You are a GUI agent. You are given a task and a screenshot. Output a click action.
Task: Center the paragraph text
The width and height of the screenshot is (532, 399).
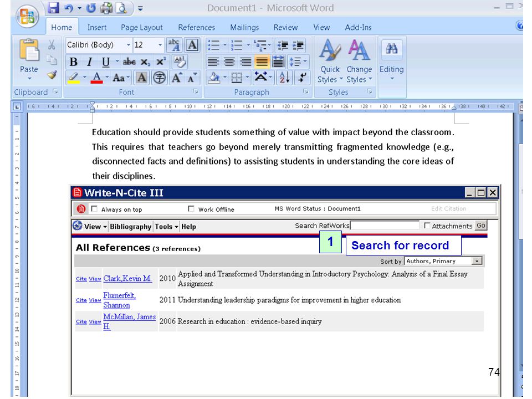coord(229,62)
